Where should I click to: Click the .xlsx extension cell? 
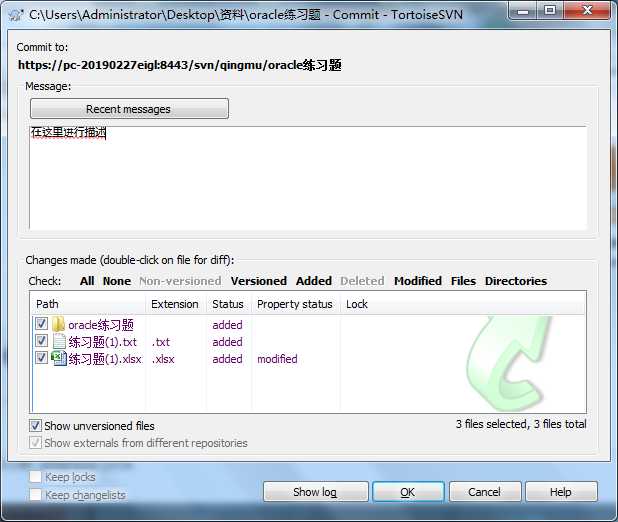coord(163,359)
